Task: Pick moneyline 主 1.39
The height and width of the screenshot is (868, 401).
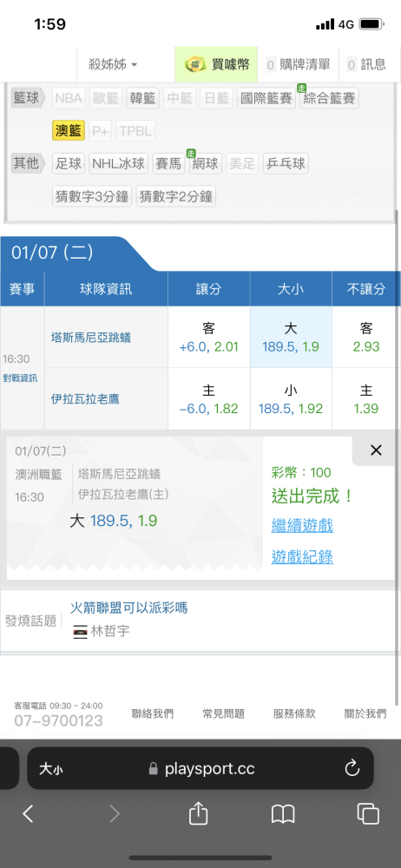Action: [366, 399]
